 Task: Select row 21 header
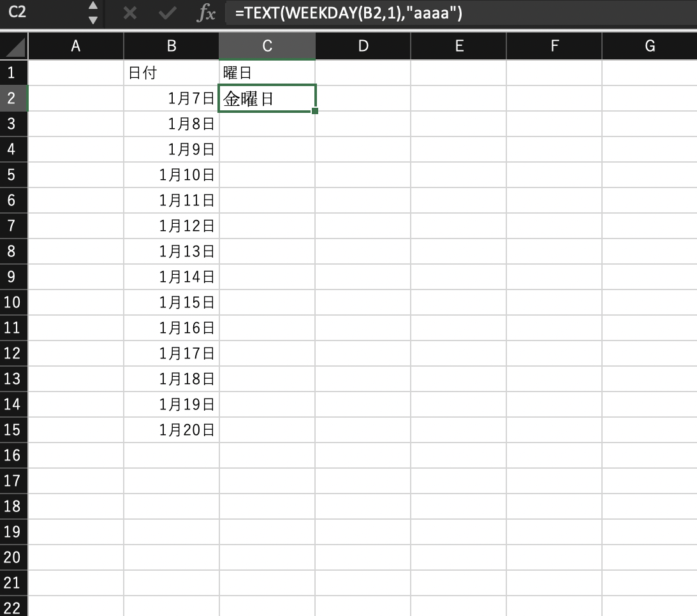tap(14, 583)
